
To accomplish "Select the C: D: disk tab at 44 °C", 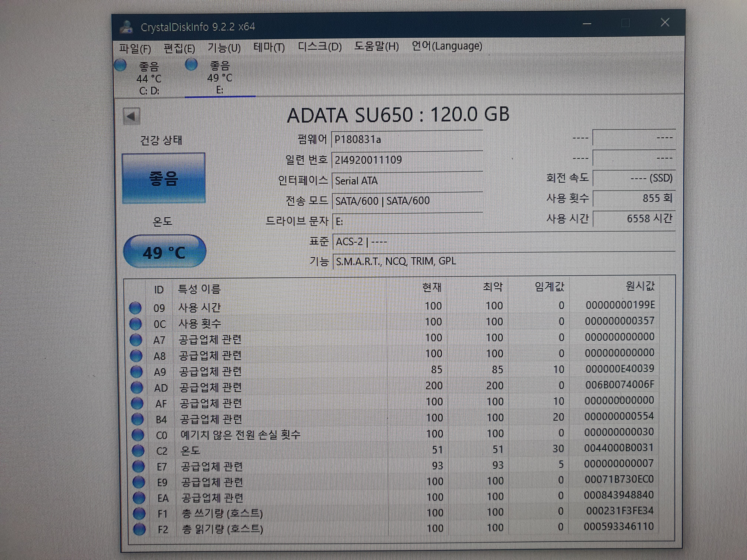I will (x=149, y=78).
